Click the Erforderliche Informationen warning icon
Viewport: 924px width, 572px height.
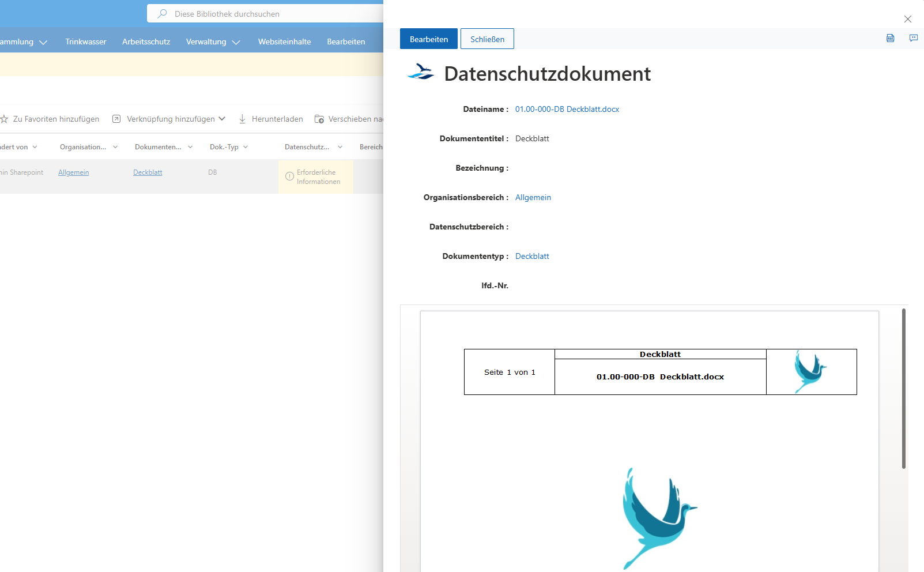tap(290, 176)
